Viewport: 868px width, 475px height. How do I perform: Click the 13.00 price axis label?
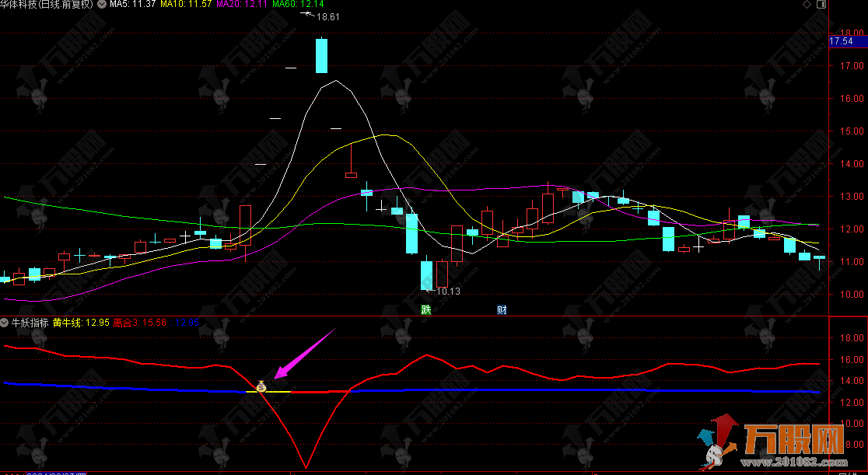click(x=852, y=197)
